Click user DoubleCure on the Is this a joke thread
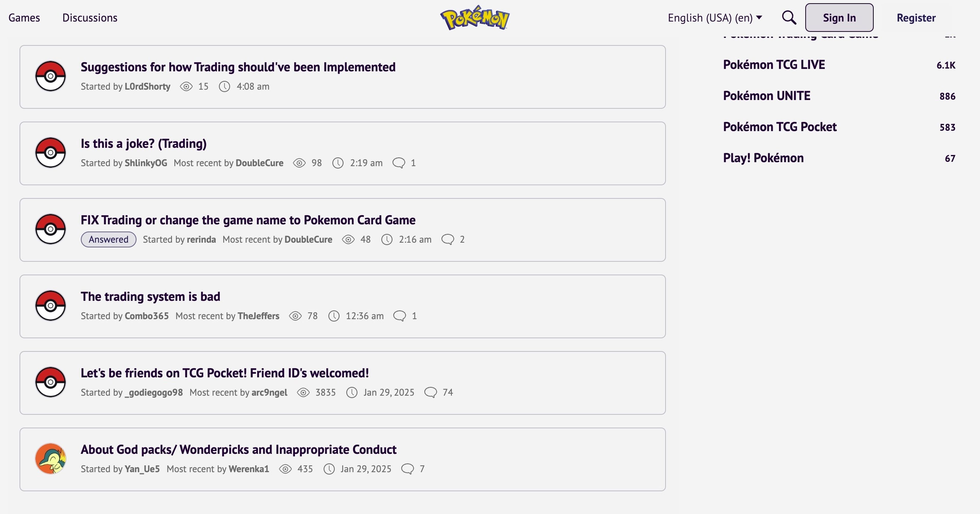980x514 pixels. coord(260,163)
